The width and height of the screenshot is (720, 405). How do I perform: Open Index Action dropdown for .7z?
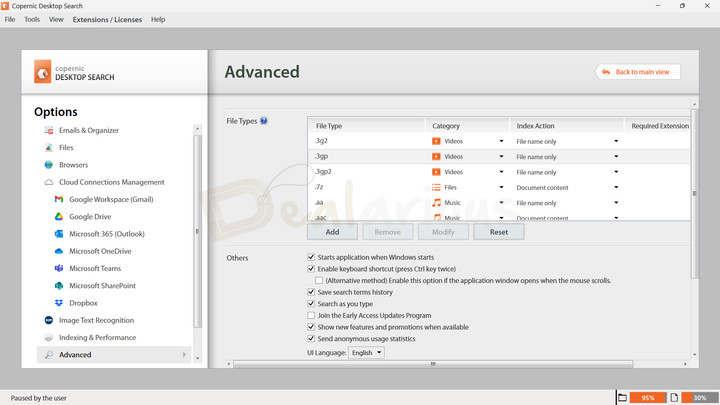(x=616, y=187)
